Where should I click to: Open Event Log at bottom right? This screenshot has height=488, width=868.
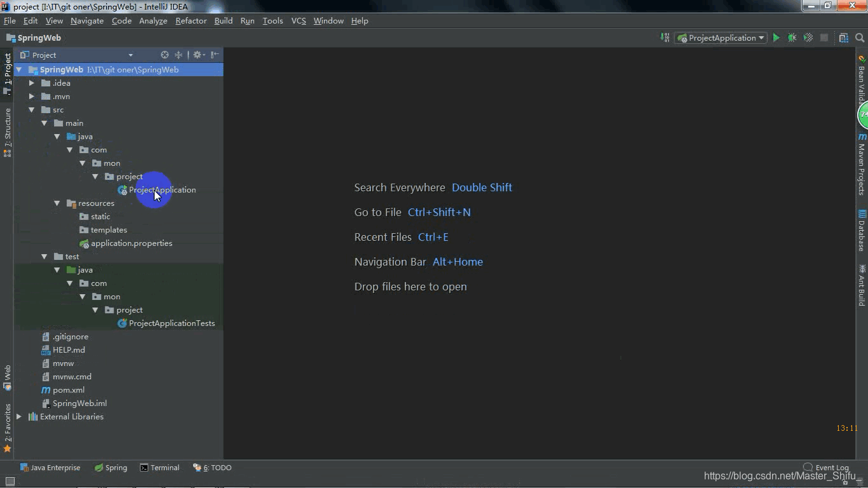(826, 468)
